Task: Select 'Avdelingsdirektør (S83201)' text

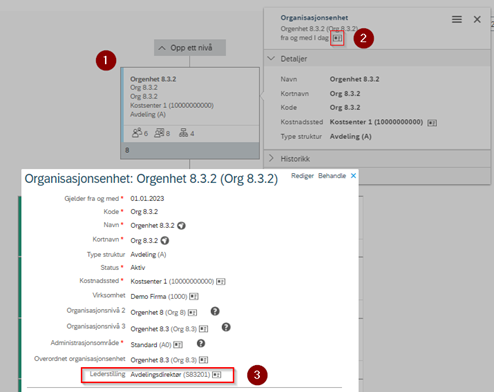Action: click(x=170, y=375)
